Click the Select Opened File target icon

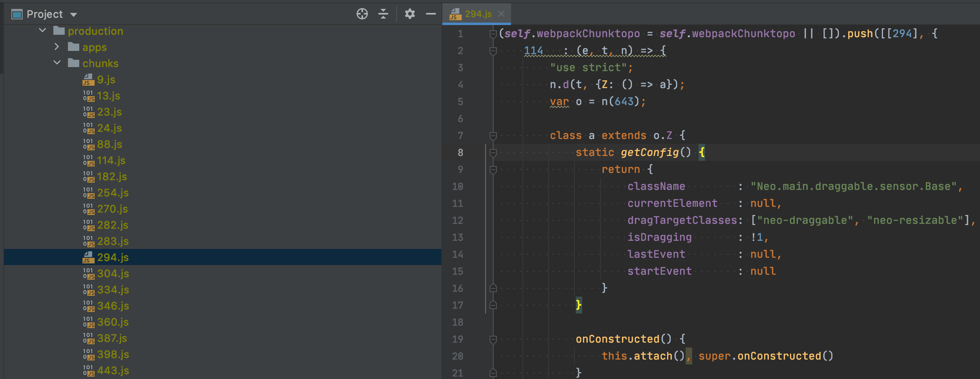pos(362,14)
